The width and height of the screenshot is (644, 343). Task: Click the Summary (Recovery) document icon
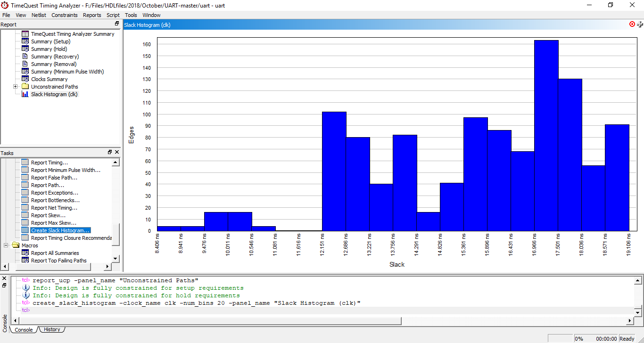pyautogui.click(x=25, y=57)
